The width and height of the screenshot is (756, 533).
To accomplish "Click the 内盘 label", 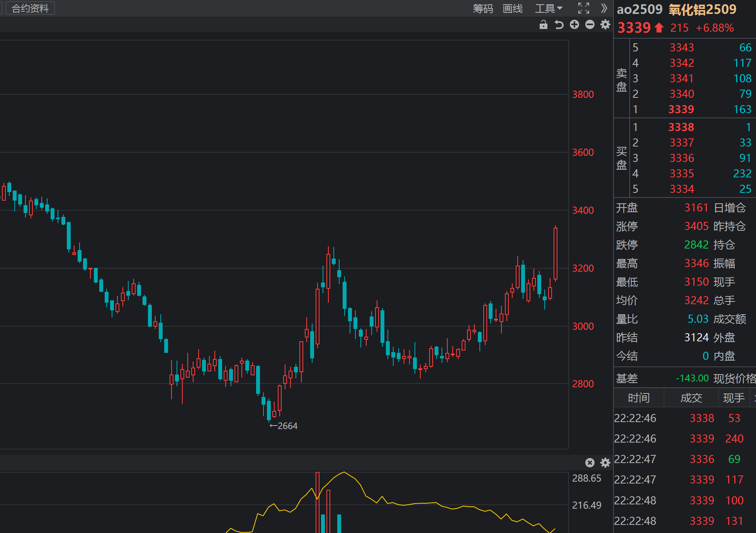I will [x=724, y=356].
